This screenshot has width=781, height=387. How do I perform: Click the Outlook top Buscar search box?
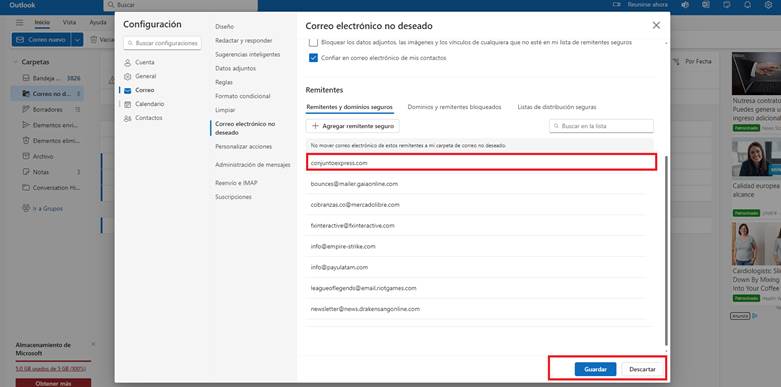pyautogui.click(x=180, y=5)
